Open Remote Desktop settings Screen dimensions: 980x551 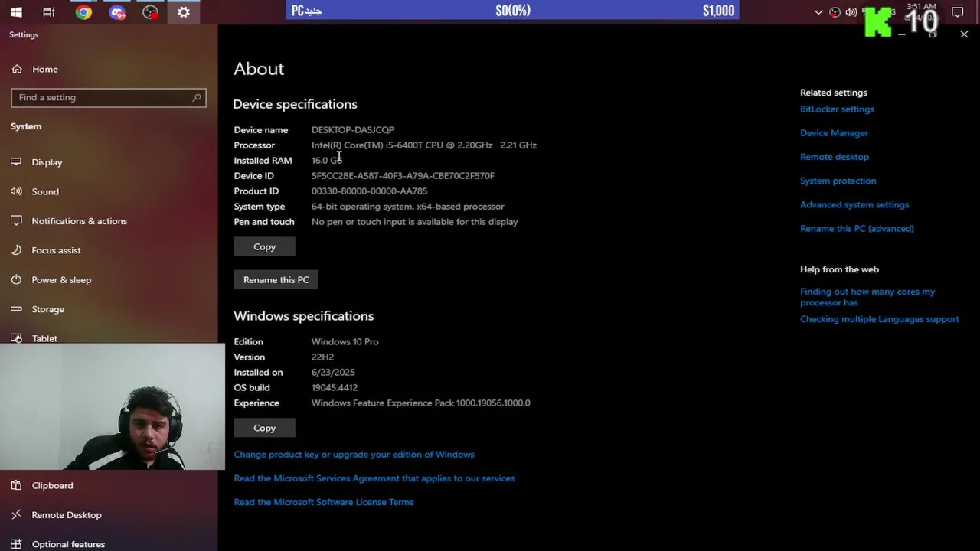click(x=67, y=515)
